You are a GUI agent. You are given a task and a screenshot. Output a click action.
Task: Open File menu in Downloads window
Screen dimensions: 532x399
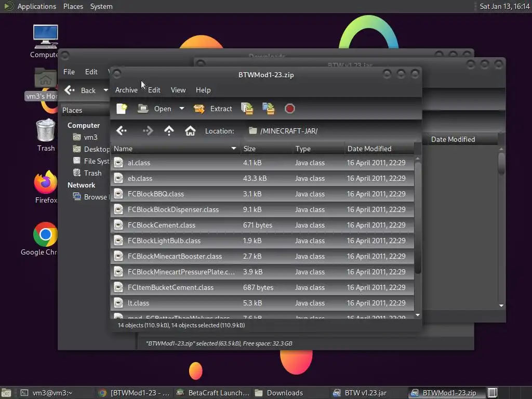pyautogui.click(x=69, y=72)
